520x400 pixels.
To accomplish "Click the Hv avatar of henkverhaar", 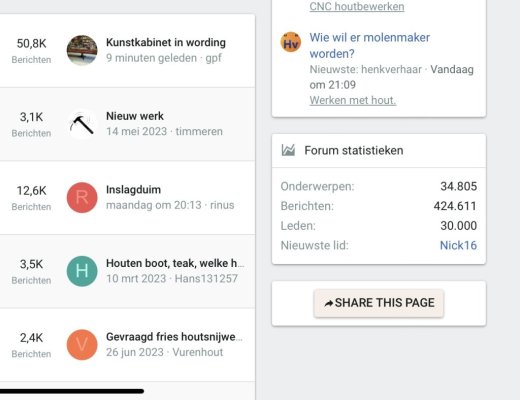I will pos(291,42).
